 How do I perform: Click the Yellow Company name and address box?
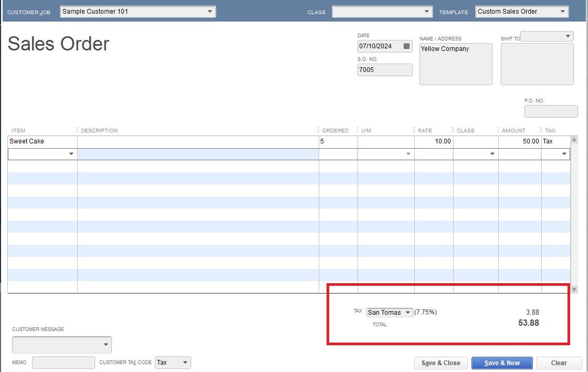455,64
